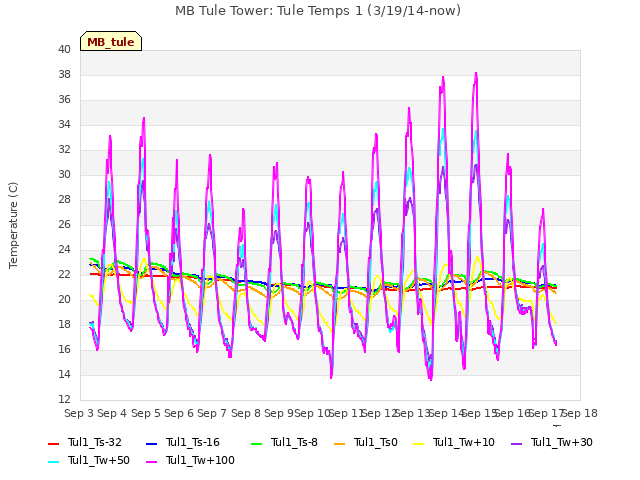Click the blue Tul1_Ts-16 legend swatch
Screen dimensions: 640x480
[151, 443]
